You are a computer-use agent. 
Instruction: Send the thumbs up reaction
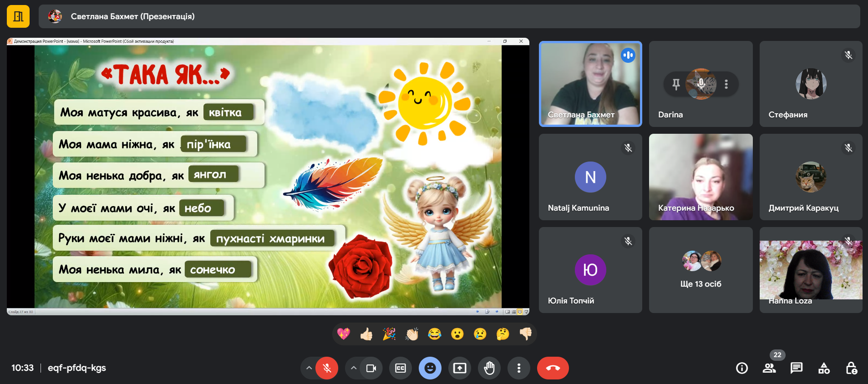[x=366, y=334]
